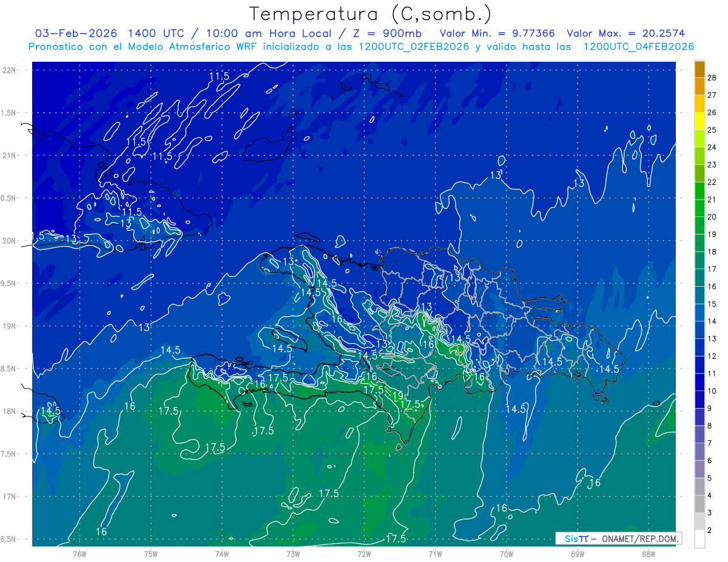Pick the lime green swatch near label 24
This screenshot has height=562, width=728.
click(699, 139)
